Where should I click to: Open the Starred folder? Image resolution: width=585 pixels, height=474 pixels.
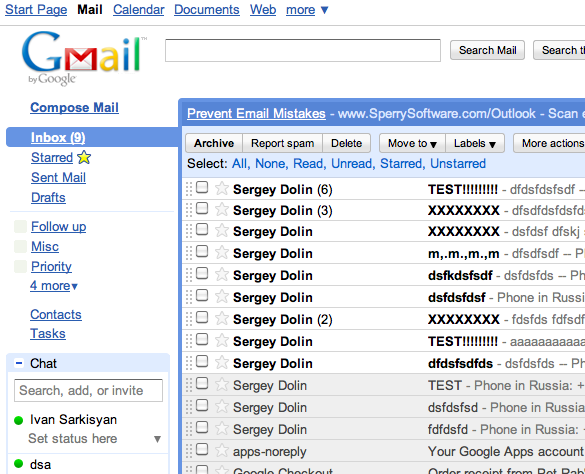52,158
